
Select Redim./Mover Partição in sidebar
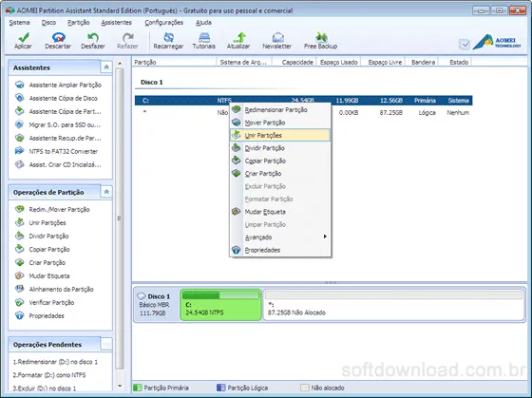click(52, 209)
